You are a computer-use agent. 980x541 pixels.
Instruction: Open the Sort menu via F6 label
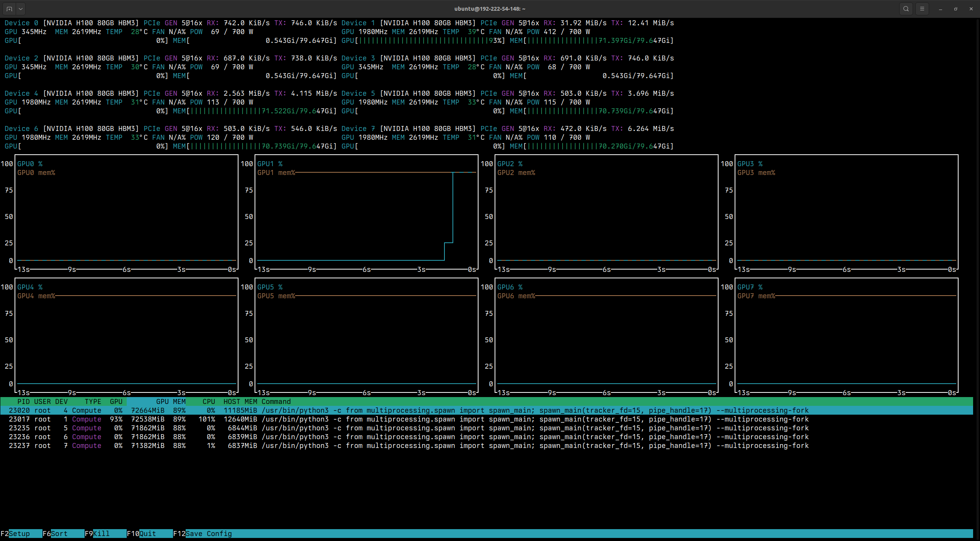(59, 533)
